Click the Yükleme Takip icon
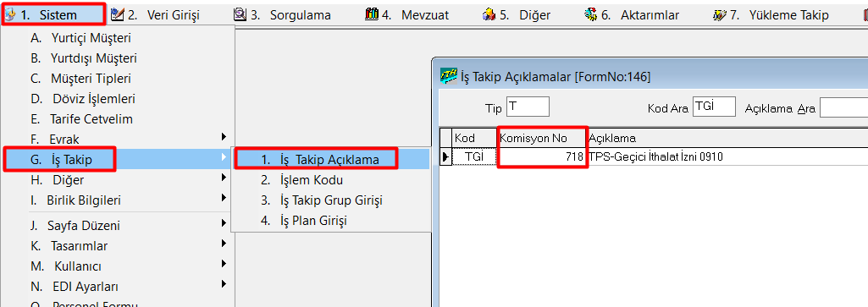 [720, 15]
